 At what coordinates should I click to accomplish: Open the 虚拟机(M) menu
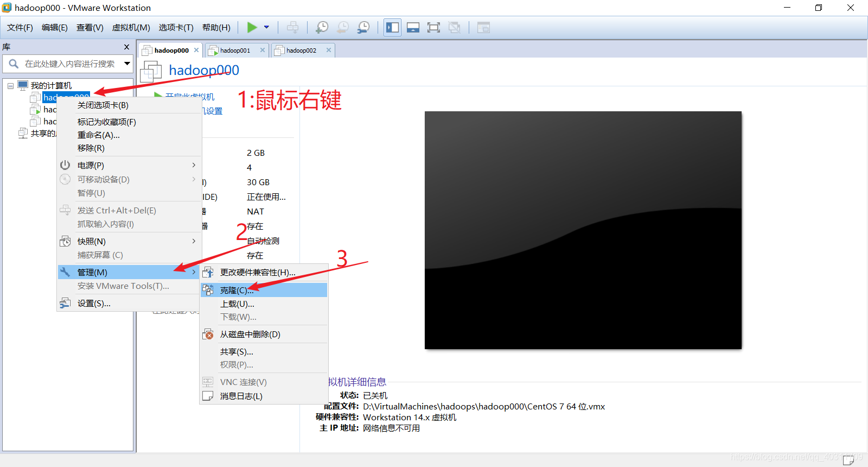(x=131, y=27)
